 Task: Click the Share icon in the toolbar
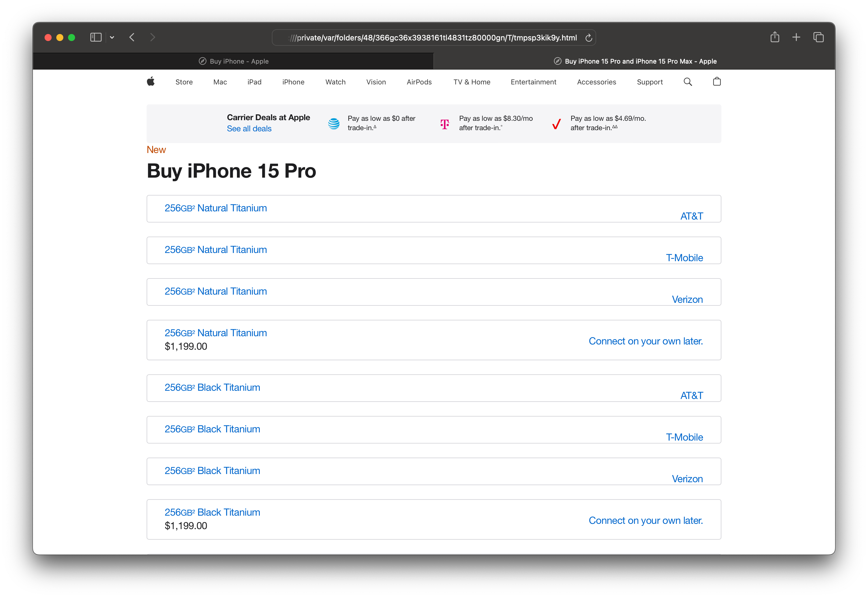coord(775,37)
